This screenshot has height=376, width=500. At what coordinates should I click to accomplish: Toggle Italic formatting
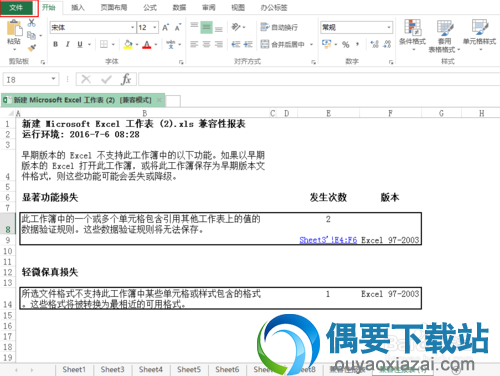(68, 44)
